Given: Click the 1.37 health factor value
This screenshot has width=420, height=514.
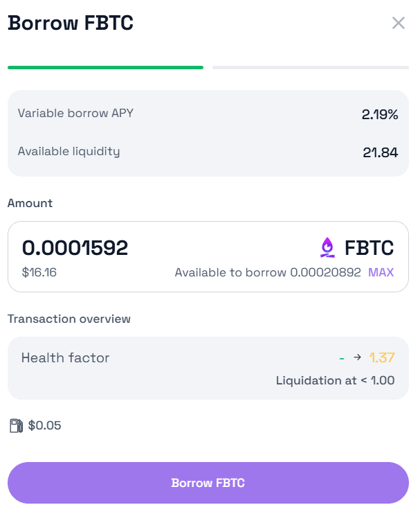Looking at the screenshot, I should click(x=381, y=357).
